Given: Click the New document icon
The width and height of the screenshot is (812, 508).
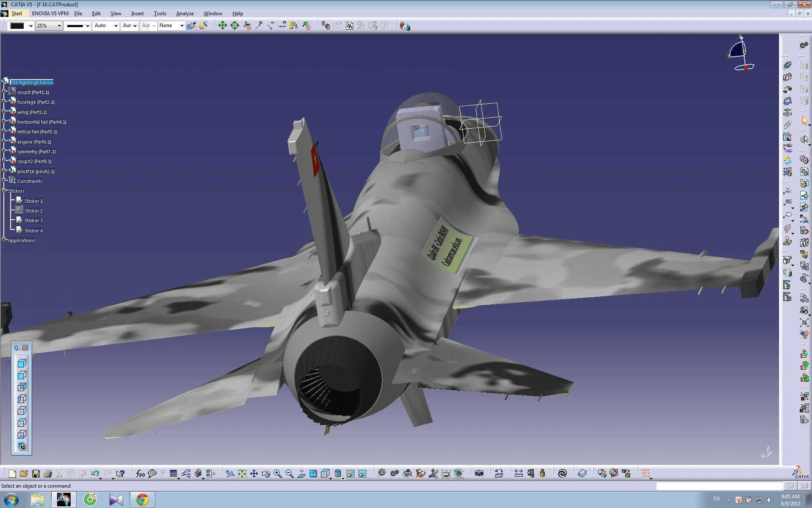Looking at the screenshot, I should [12, 474].
